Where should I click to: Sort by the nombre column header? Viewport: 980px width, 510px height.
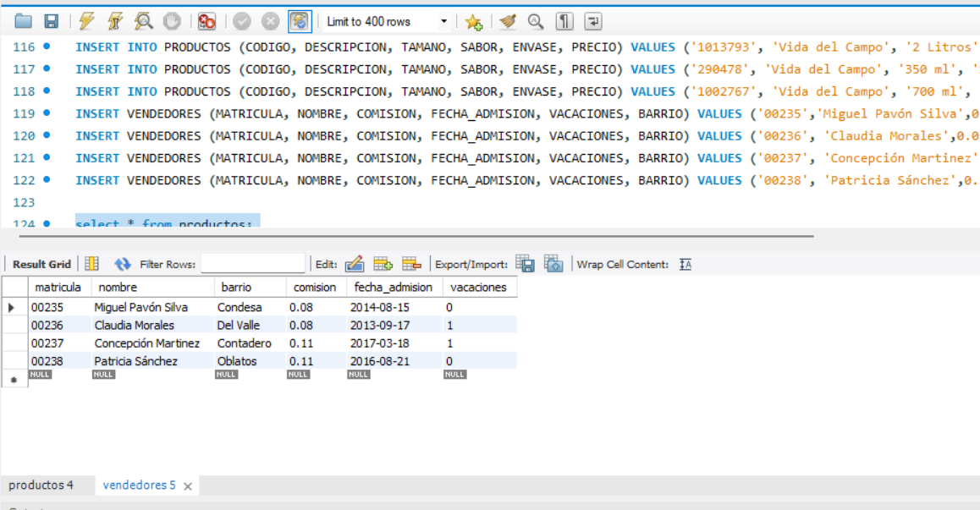click(153, 288)
